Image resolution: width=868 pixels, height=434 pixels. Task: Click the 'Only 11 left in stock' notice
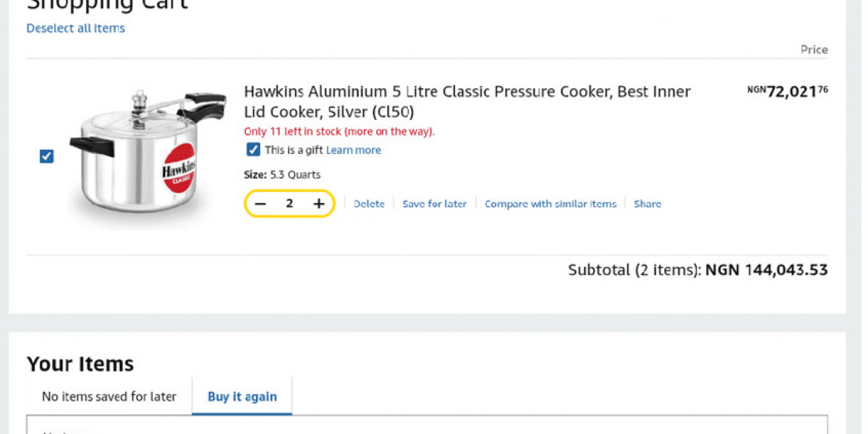point(339,132)
